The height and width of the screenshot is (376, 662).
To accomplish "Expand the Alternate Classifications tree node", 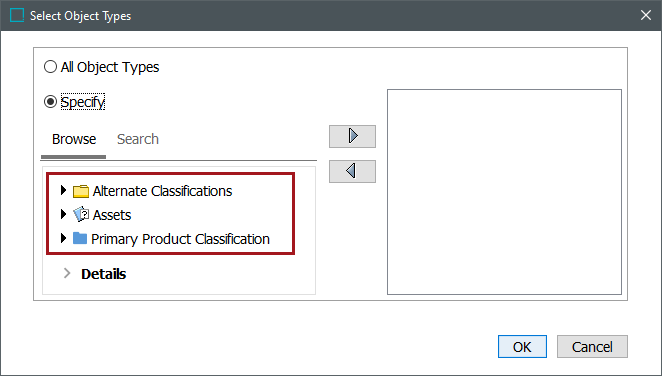I will [63, 190].
